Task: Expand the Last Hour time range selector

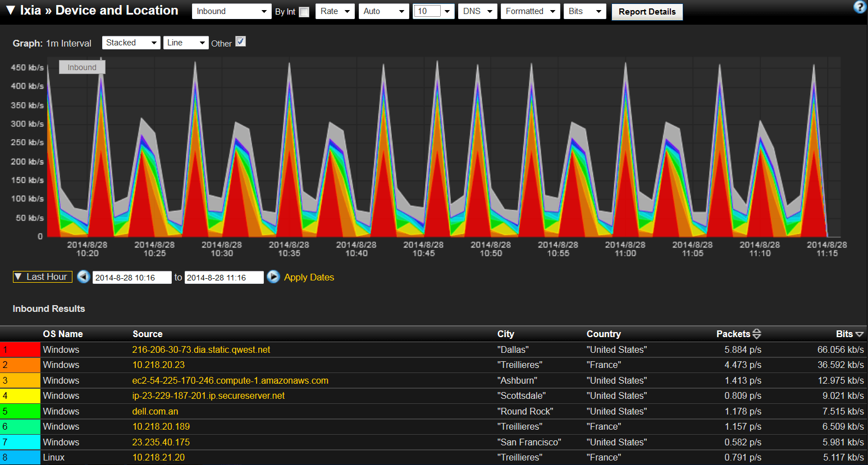Action: (x=43, y=277)
